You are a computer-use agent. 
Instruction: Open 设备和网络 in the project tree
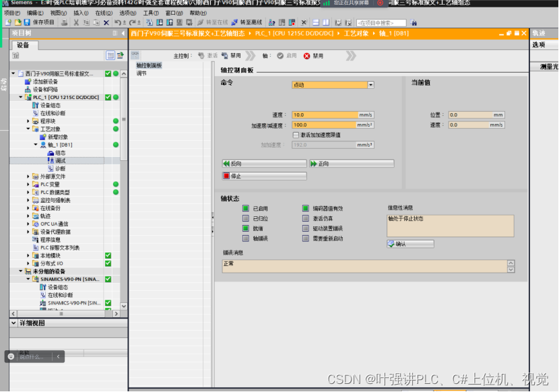click(45, 90)
